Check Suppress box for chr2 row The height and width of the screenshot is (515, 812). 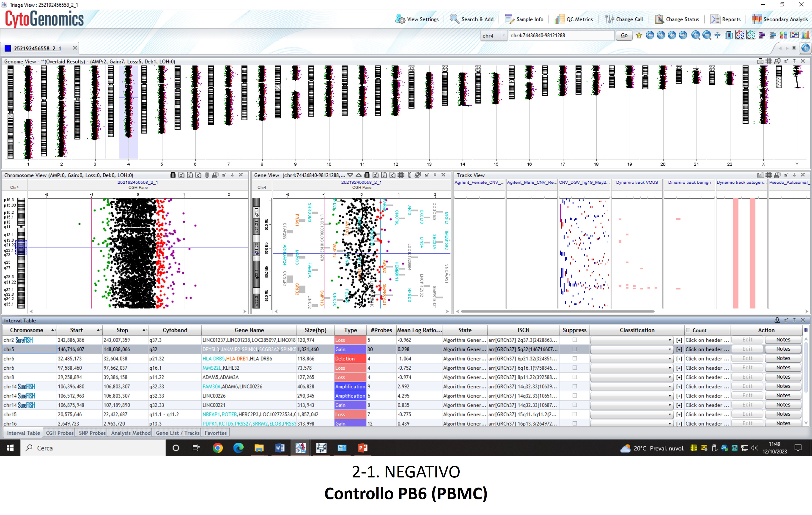[x=575, y=340]
